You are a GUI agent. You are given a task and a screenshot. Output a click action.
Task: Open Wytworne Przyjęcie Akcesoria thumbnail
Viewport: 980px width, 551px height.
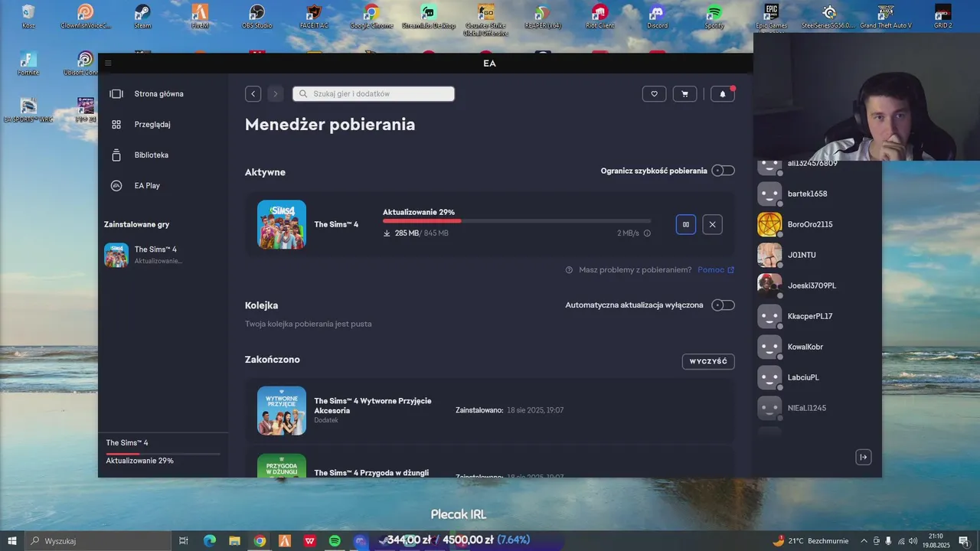tap(282, 411)
